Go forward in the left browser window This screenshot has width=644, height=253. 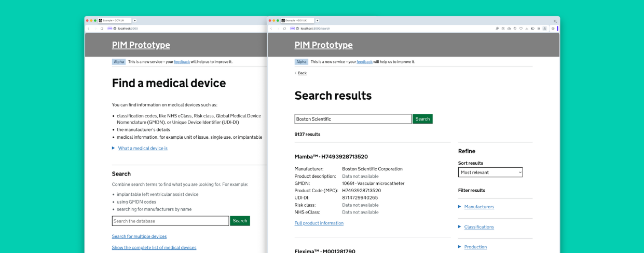point(95,29)
